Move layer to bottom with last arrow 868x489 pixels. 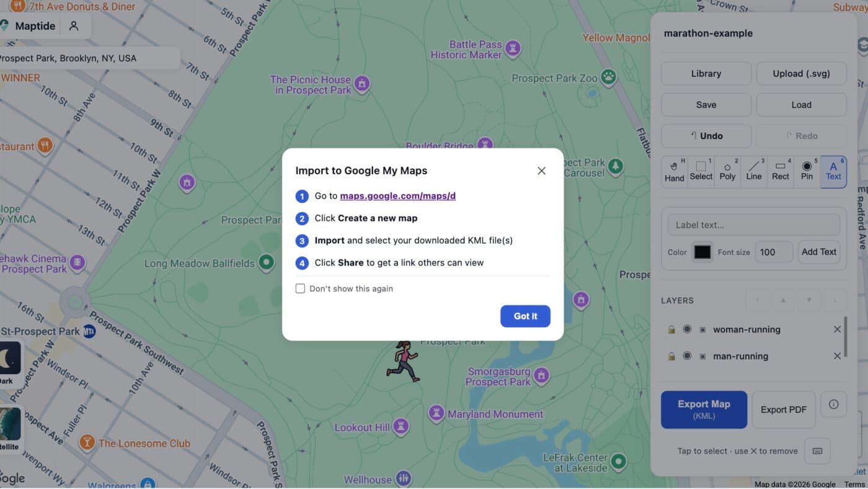coord(836,300)
